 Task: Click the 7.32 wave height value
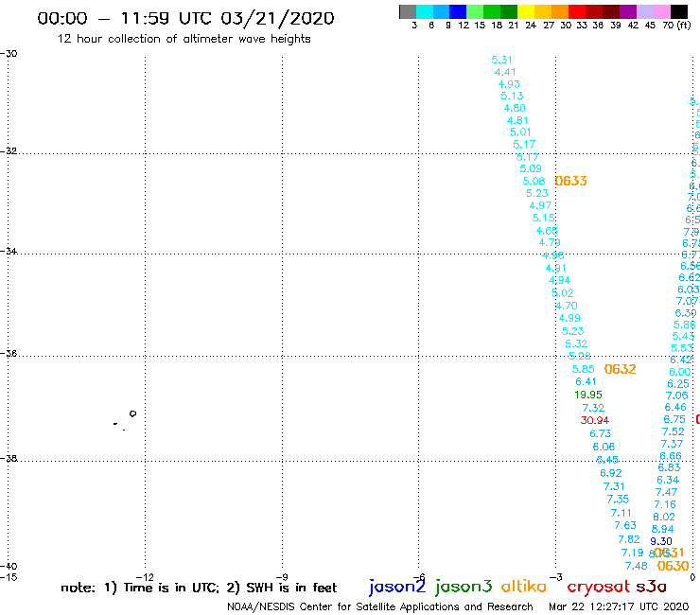(x=593, y=408)
